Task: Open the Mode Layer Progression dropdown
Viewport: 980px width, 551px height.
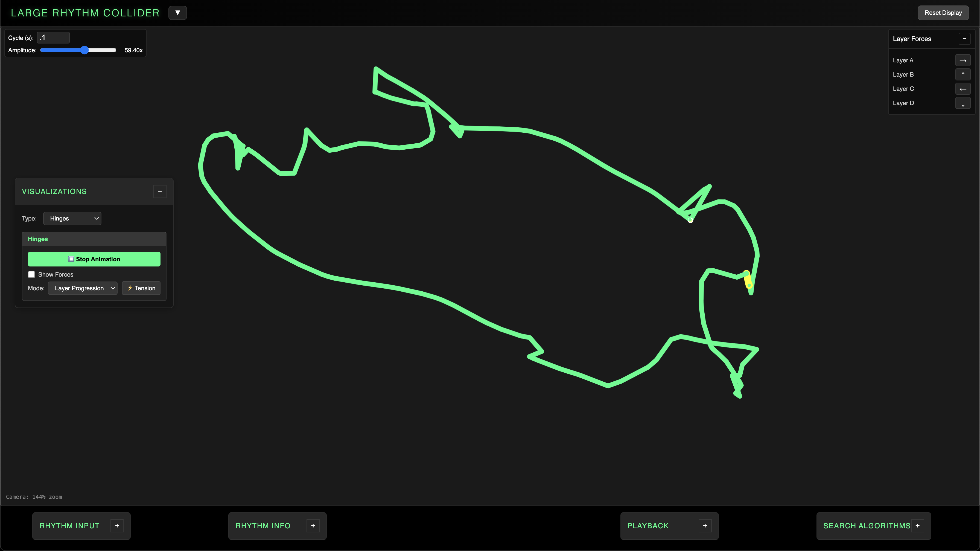Action: pos(83,288)
